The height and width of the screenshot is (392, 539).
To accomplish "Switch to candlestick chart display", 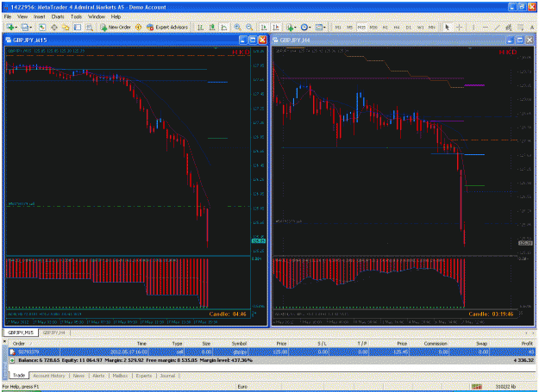I will (212, 27).
